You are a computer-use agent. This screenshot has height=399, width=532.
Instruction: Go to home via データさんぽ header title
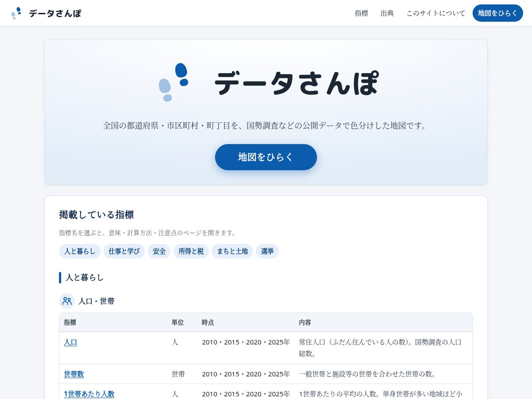[55, 13]
